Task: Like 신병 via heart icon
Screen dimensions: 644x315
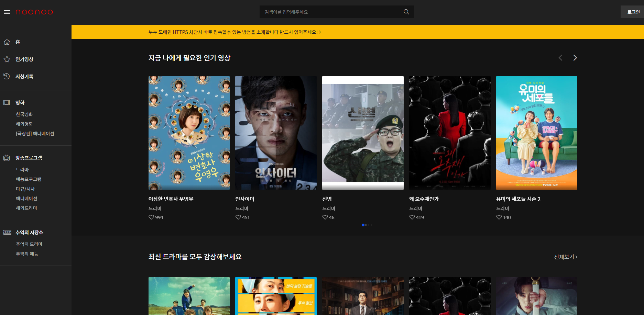Action: coord(325,217)
